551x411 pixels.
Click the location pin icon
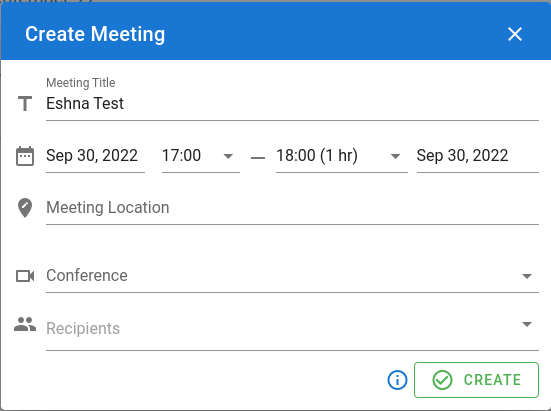pyautogui.click(x=25, y=208)
